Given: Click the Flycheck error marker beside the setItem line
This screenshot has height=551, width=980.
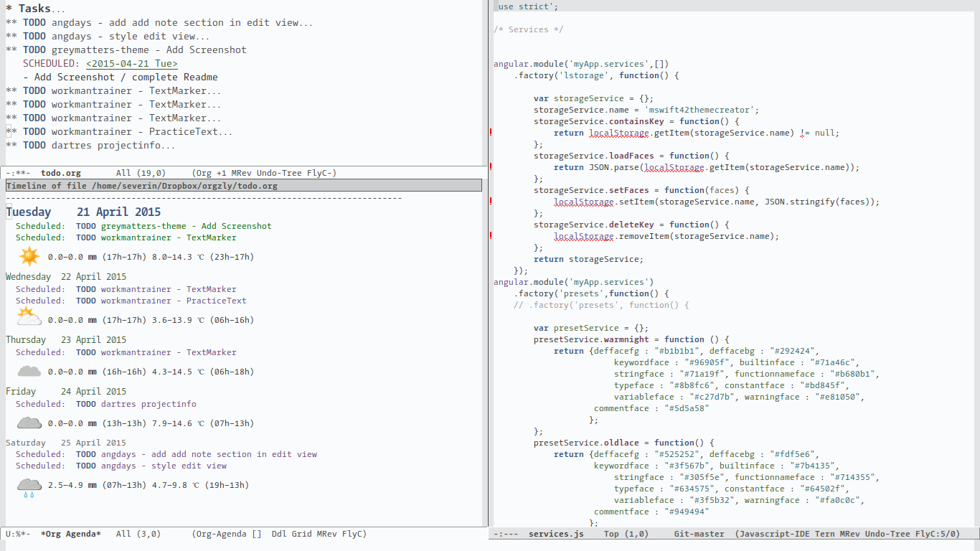Looking at the screenshot, I should tap(491, 201).
